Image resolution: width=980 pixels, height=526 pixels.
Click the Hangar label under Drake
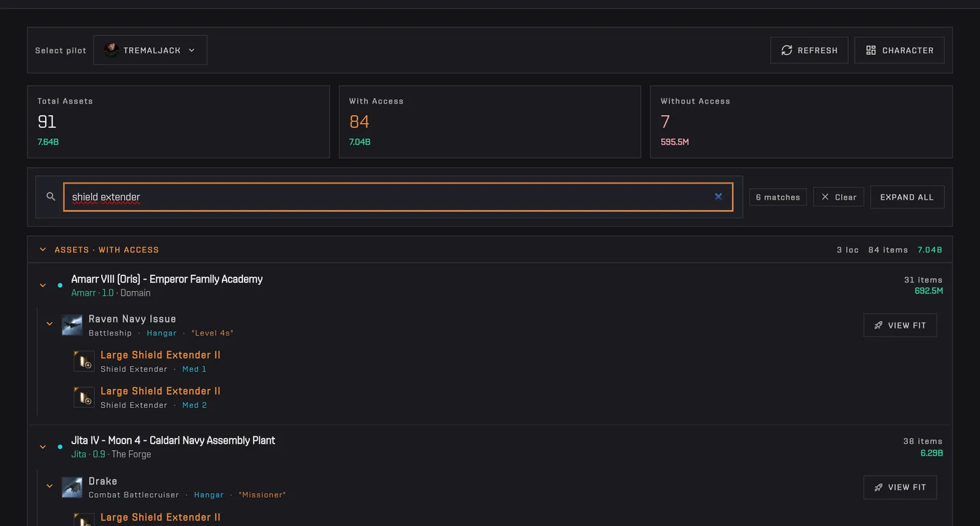tap(209, 495)
